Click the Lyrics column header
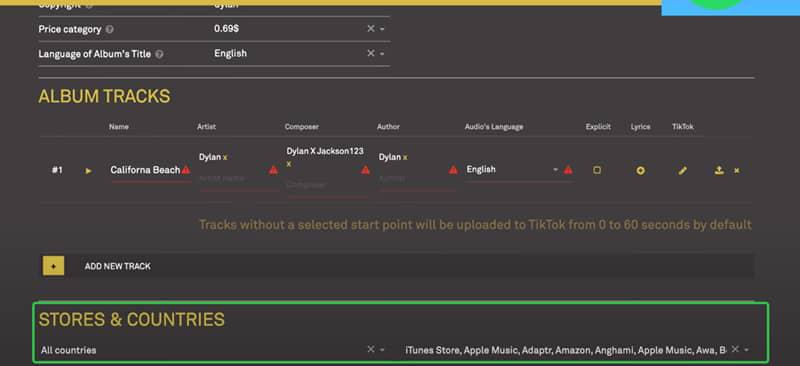 [640, 127]
